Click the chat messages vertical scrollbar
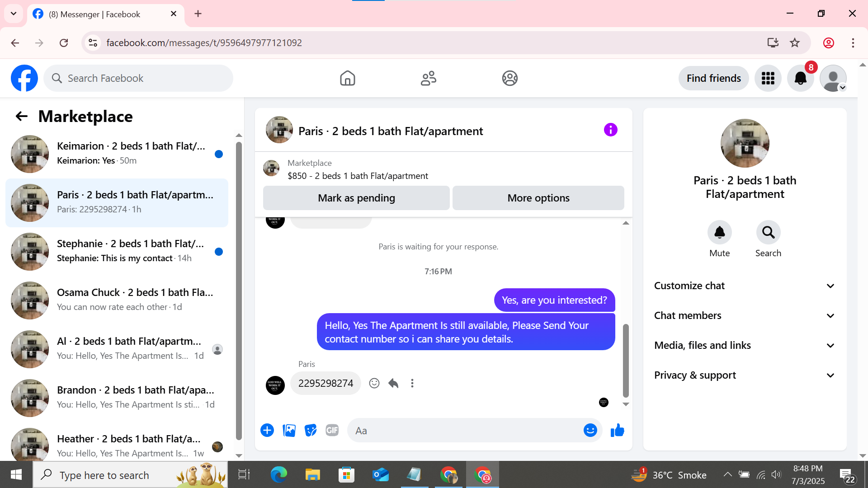The width and height of the screenshot is (868, 488). [x=626, y=360]
